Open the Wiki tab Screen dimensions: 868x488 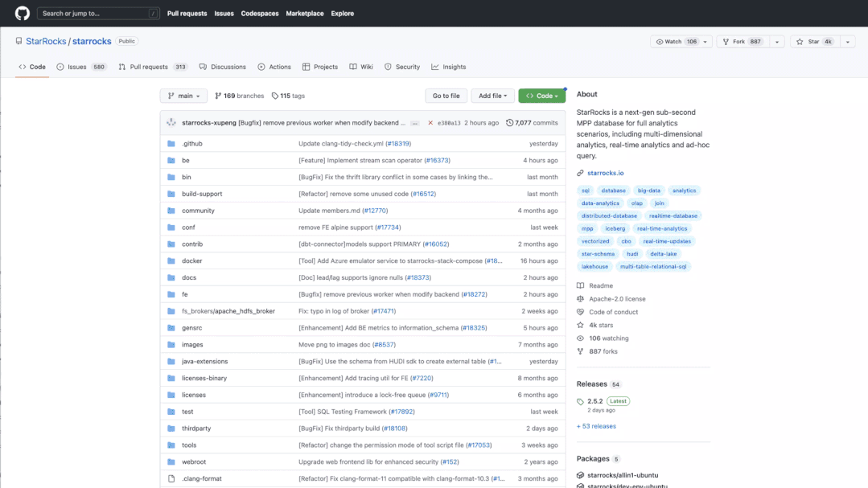coord(361,67)
